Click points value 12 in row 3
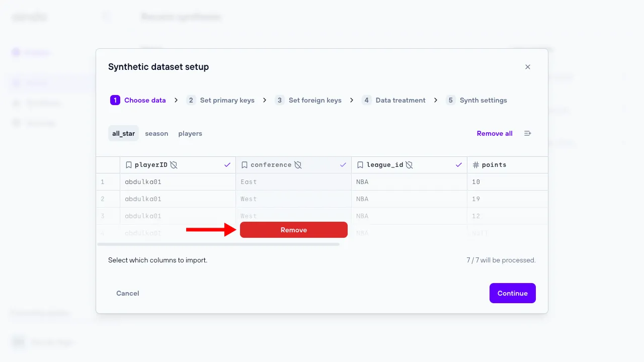 point(507,216)
